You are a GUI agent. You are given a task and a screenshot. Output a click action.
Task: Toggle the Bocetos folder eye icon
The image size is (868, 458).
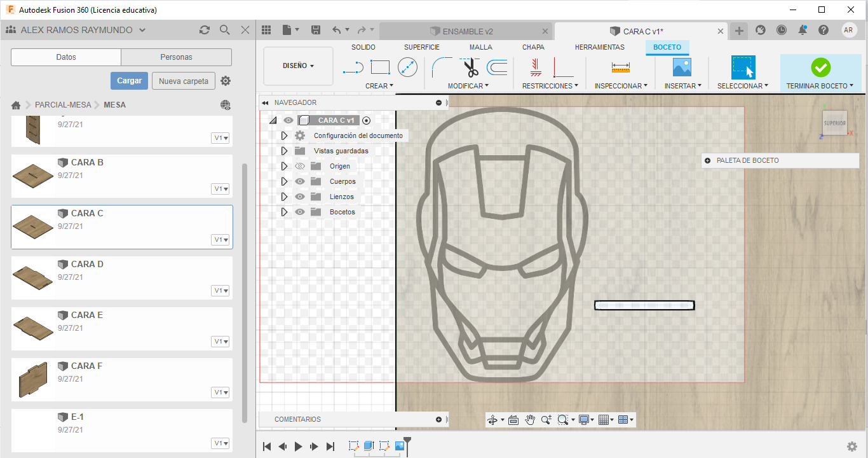[300, 212]
